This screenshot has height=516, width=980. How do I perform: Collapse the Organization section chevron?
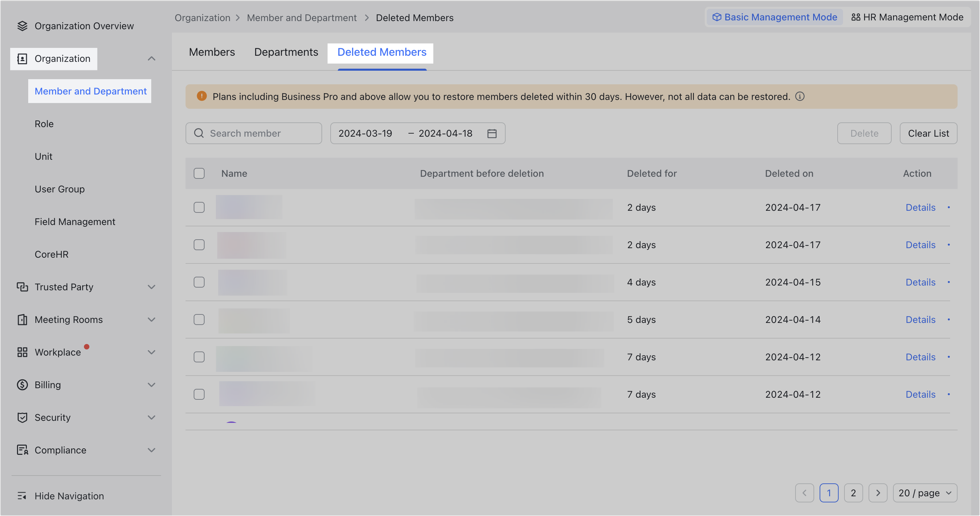[x=152, y=58]
